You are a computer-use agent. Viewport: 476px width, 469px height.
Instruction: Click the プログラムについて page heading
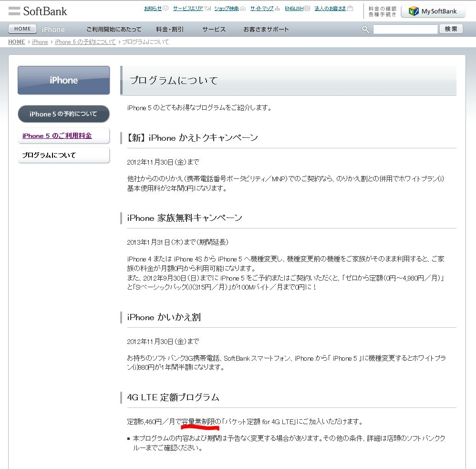[x=174, y=81]
